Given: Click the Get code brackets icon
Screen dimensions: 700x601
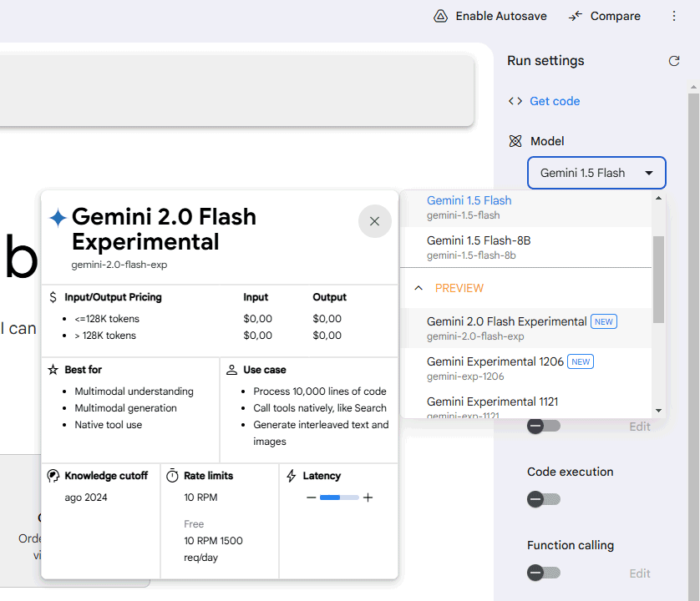Looking at the screenshot, I should (515, 101).
